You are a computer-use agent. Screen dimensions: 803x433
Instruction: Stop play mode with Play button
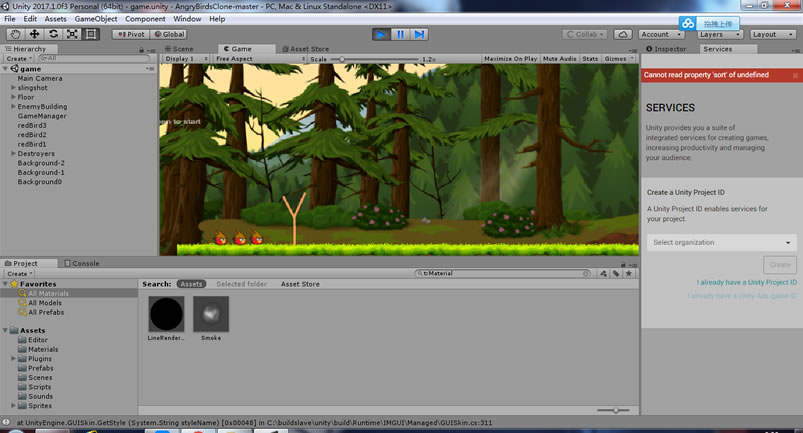tap(381, 34)
